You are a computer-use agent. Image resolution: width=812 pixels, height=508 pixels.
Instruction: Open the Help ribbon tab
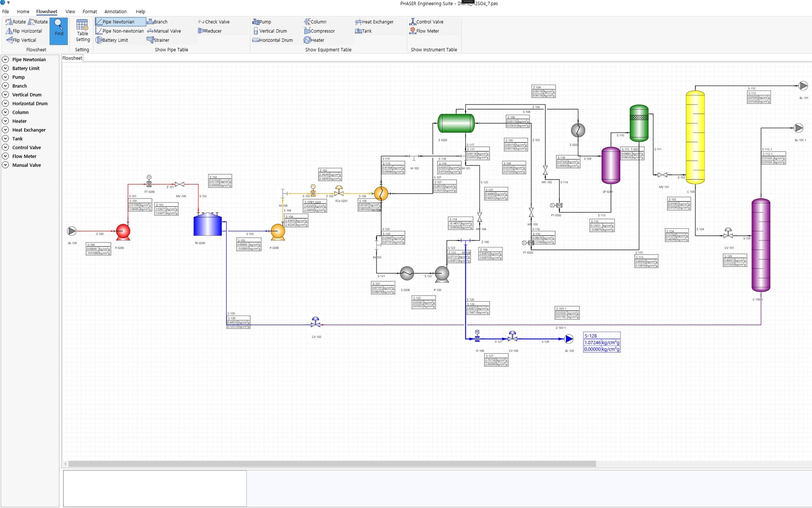(140, 11)
